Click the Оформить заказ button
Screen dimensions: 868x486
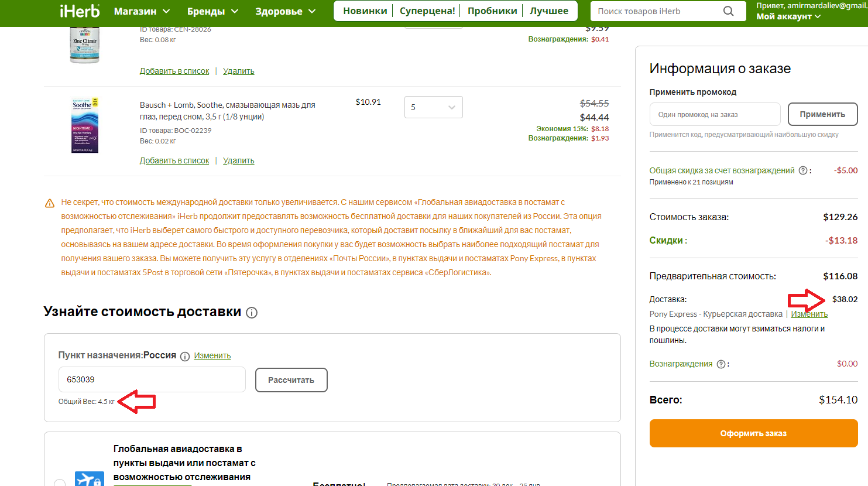753,433
